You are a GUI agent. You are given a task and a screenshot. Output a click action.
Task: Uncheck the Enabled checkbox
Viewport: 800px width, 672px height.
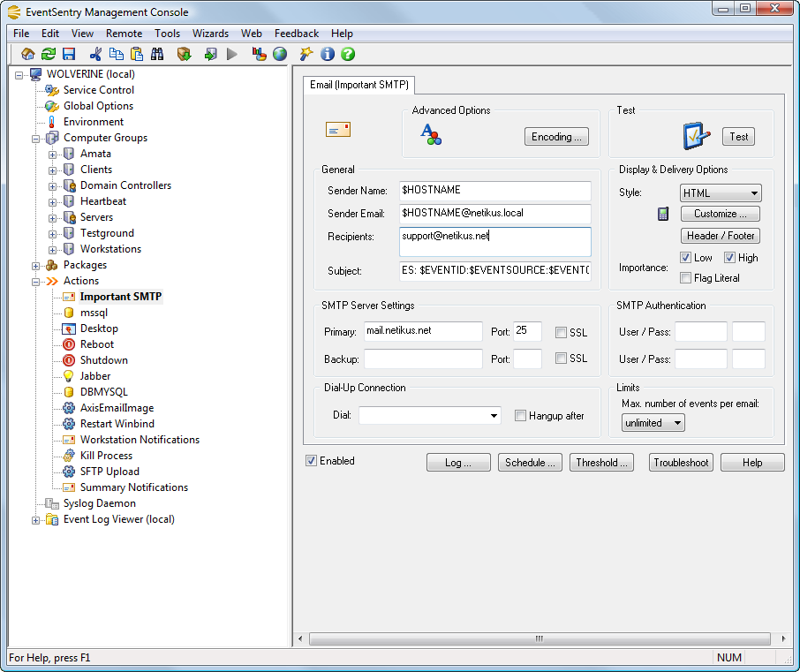pos(311,461)
